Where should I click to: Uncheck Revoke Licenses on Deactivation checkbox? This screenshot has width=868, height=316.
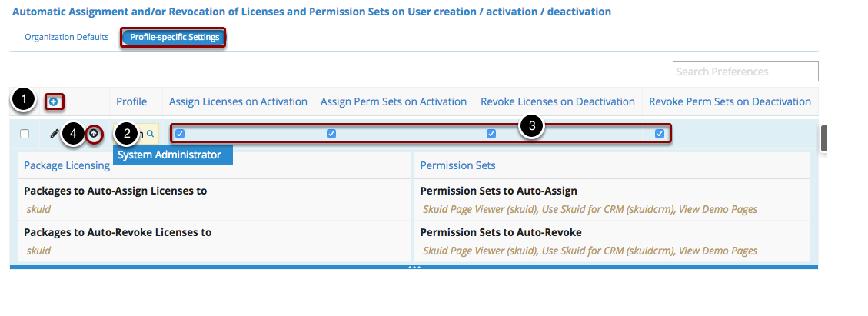coord(491,134)
